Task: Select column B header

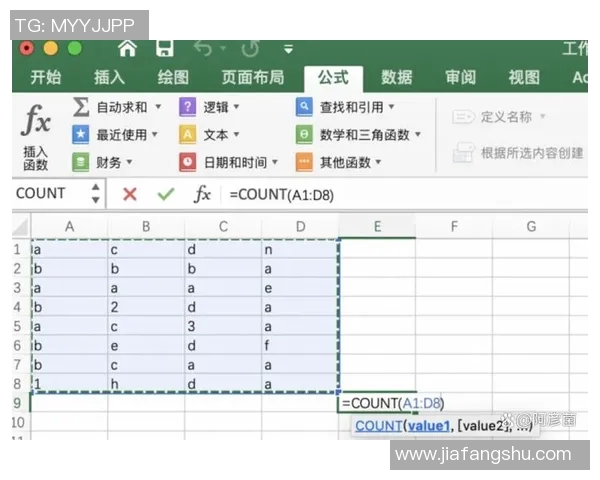Action: click(146, 227)
